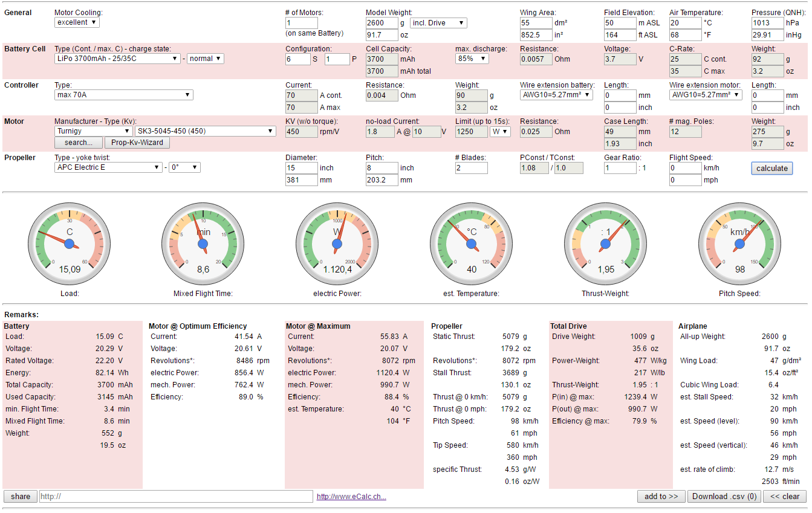Click the Flight Speed mph field
This screenshot has width=812, height=513.
pyautogui.click(x=685, y=180)
